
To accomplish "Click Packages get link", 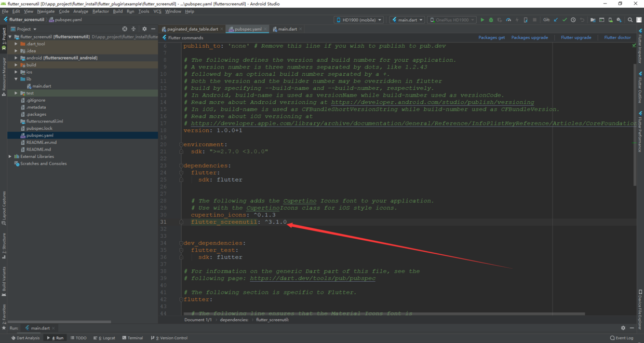I will [x=491, y=37].
